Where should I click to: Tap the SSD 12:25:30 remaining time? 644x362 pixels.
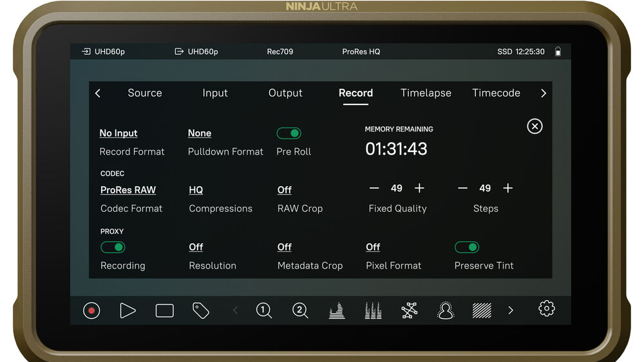(x=521, y=52)
